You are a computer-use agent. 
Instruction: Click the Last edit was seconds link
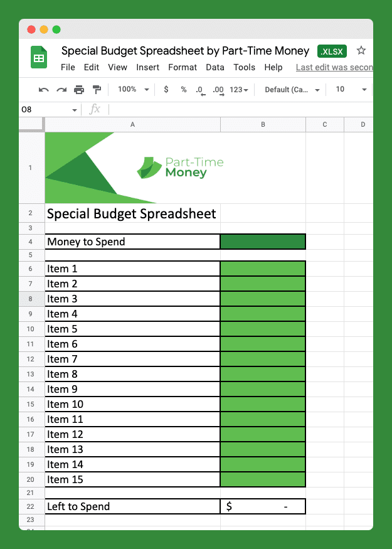334,67
